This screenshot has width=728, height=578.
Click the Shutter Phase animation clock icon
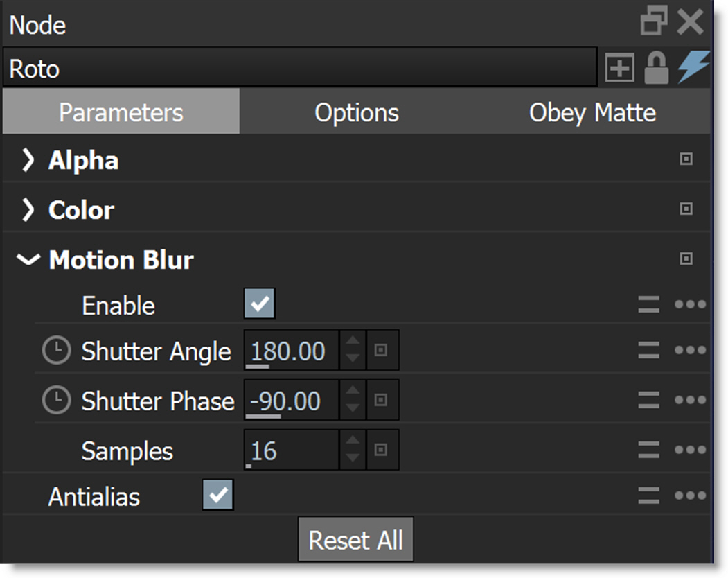pos(56,401)
